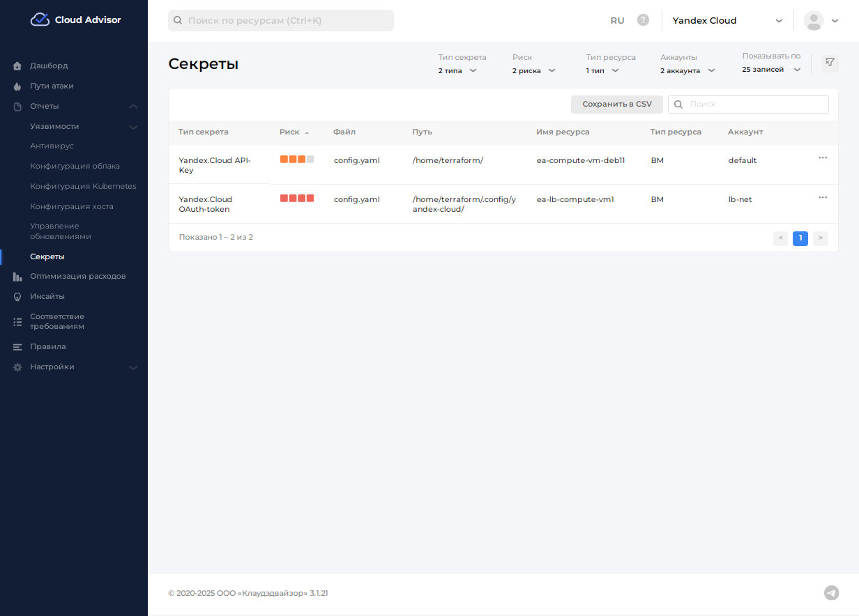Click the Правила lines icon
This screenshot has height=616, width=859.
click(17, 347)
